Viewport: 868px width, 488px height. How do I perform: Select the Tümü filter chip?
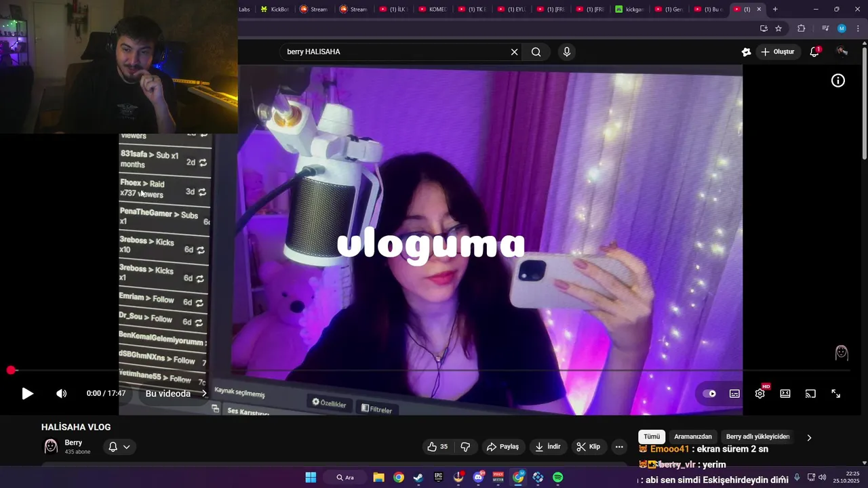[x=652, y=437]
